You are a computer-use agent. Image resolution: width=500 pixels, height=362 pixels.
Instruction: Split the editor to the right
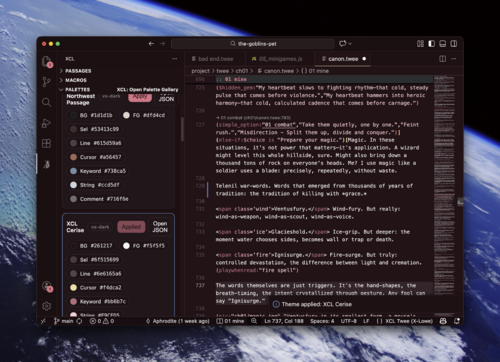[x=442, y=59]
